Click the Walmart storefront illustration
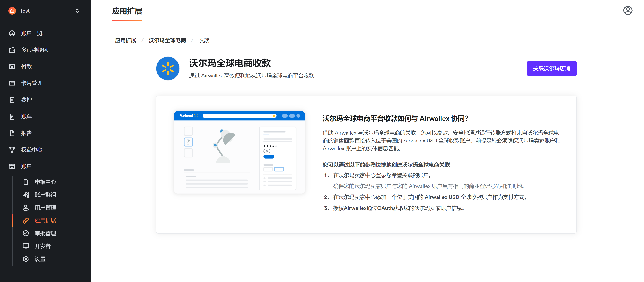Image resolution: width=644 pixels, height=282 pixels. pyautogui.click(x=239, y=153)
